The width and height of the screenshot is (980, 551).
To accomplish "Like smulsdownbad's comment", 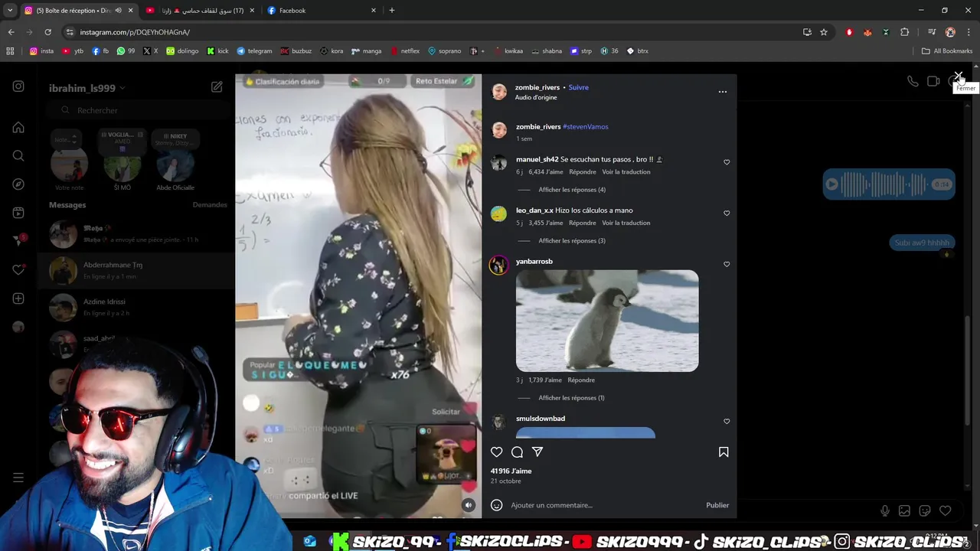I will [727, 422].
